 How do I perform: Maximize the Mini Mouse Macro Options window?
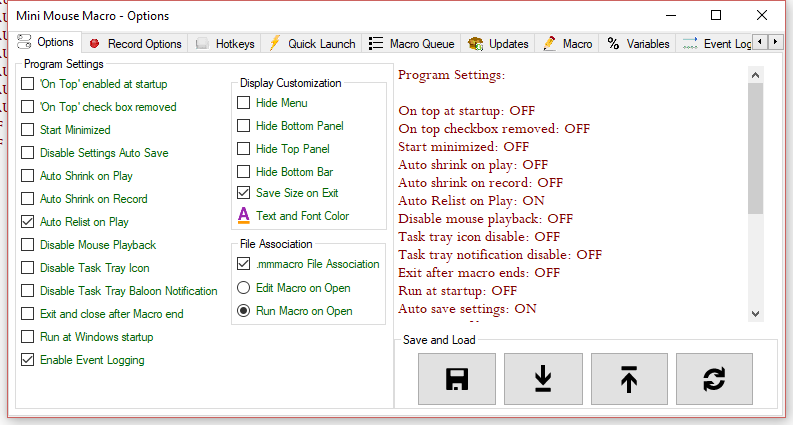click(x=716, y=15)
